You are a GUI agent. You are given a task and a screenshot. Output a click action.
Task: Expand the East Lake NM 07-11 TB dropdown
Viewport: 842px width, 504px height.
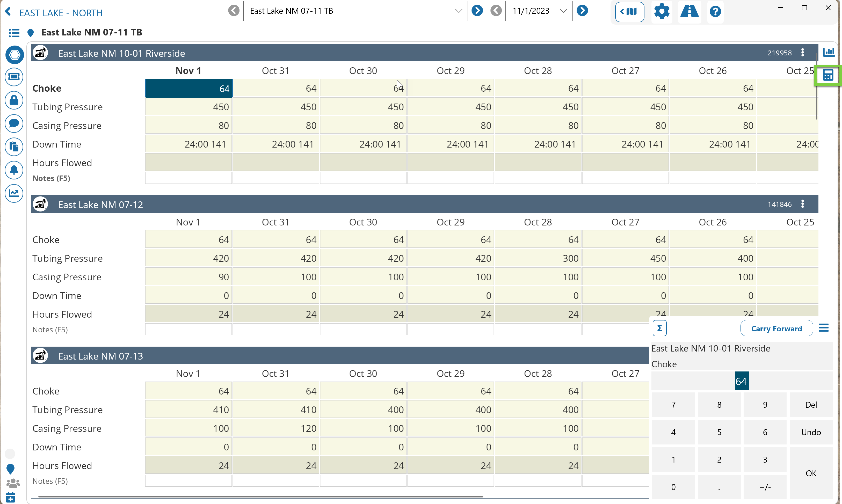(x=458, y=11)
